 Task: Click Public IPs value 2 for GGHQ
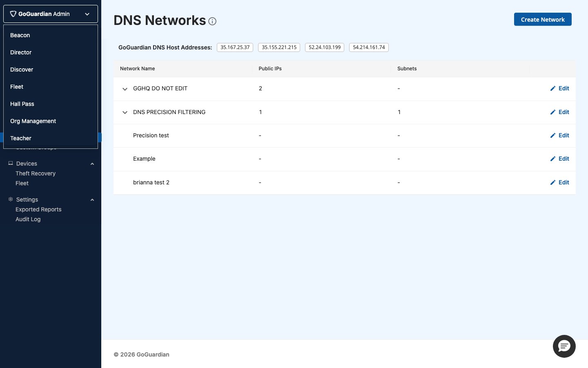point(261,88)
